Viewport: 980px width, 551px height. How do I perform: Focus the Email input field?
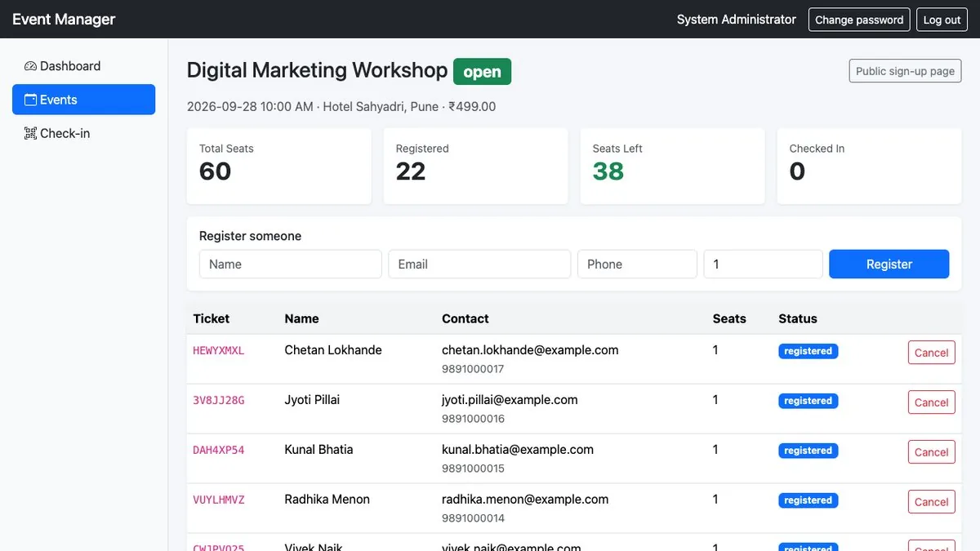(x=479, y=264)
